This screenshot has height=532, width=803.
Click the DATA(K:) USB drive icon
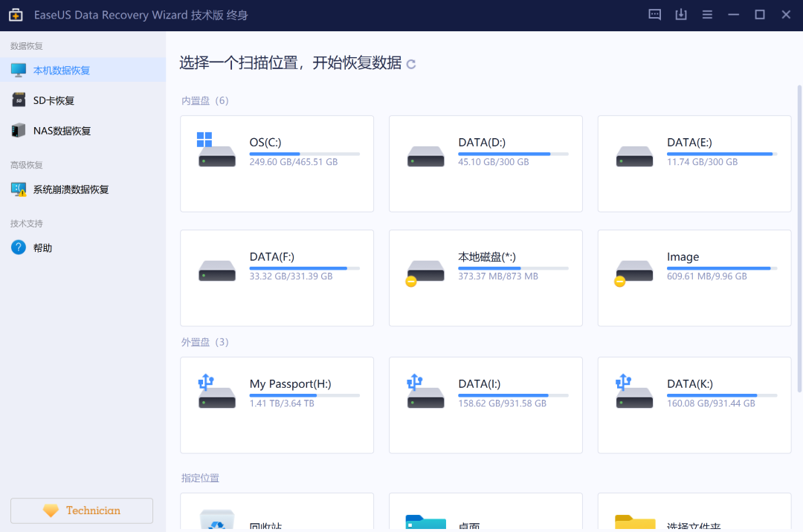(x=634, y=391)
